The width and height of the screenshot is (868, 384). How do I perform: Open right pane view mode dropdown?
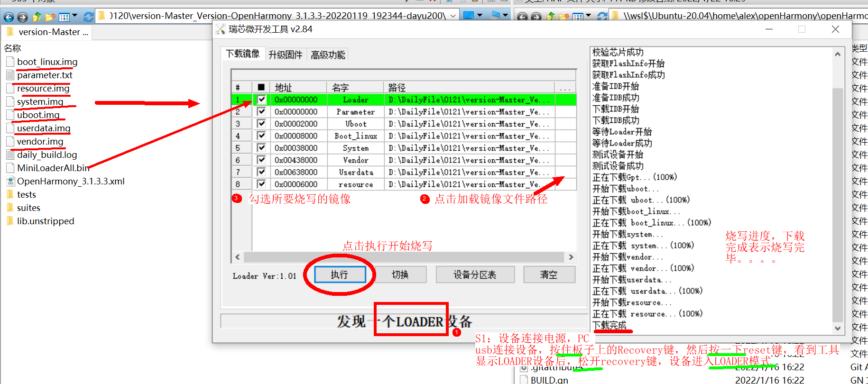pos(589,16)
